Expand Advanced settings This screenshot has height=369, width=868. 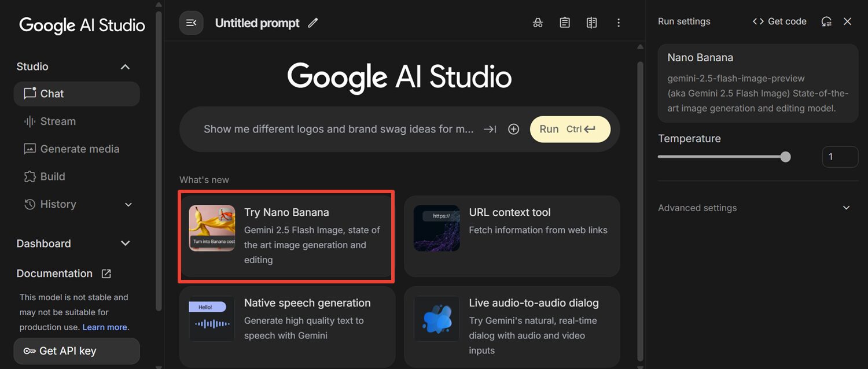pos(846,208)
